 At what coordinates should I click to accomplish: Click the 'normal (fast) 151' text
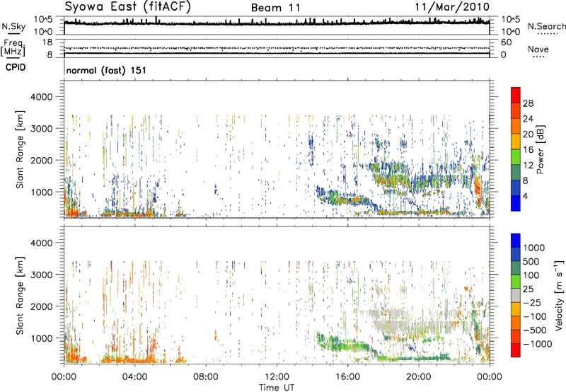coord(107,70)
